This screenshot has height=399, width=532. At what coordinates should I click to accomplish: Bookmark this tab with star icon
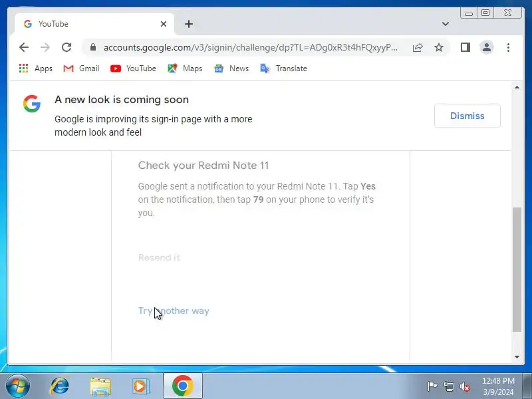[x=439, y=47]
